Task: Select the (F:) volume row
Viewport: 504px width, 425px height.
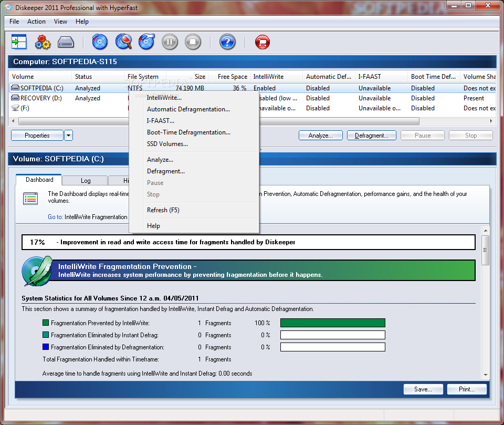Action: [x=253, y=108]
